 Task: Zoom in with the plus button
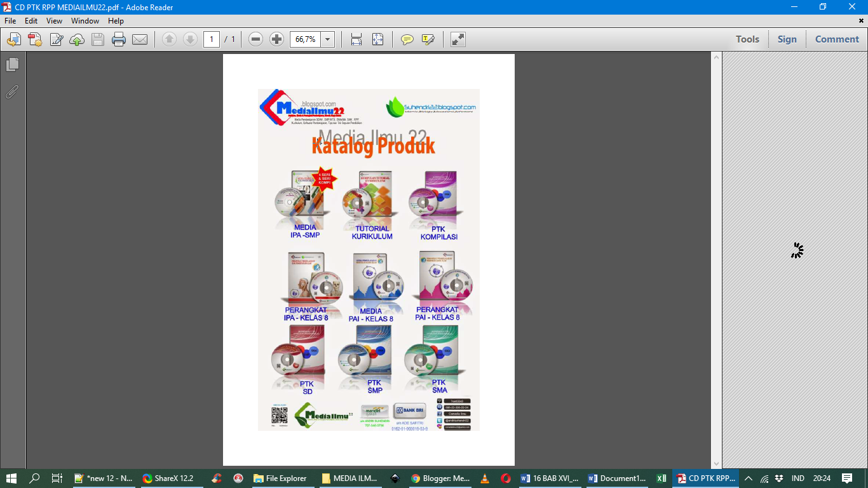point(276,39)
